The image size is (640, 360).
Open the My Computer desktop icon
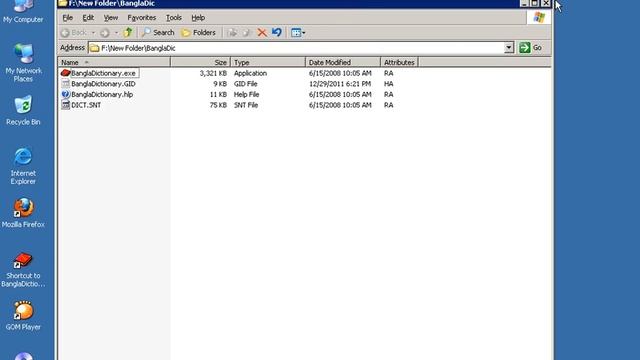[x=23, y=12]
